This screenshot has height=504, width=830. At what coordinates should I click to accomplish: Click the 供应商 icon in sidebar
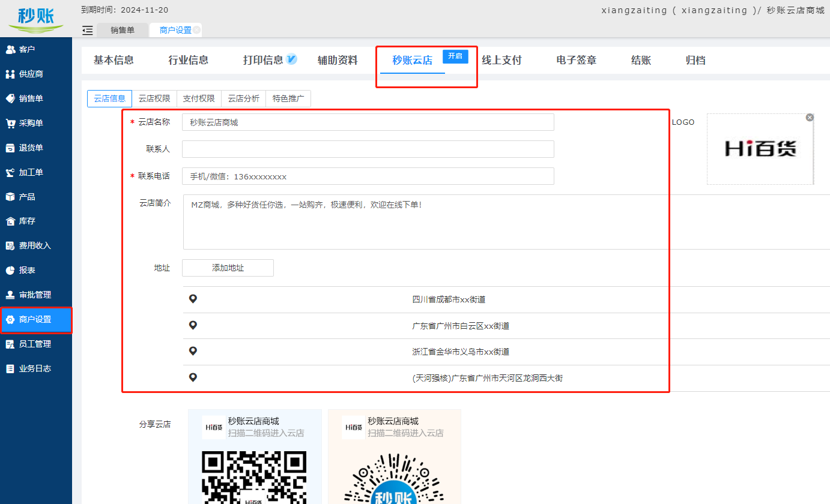coord(10,74)
